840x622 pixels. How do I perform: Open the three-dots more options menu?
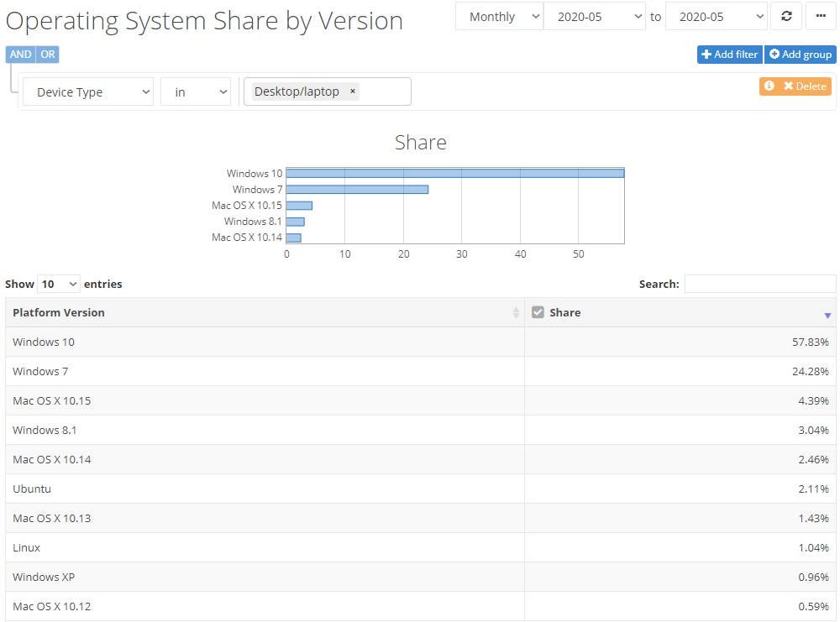coord(820,16)
